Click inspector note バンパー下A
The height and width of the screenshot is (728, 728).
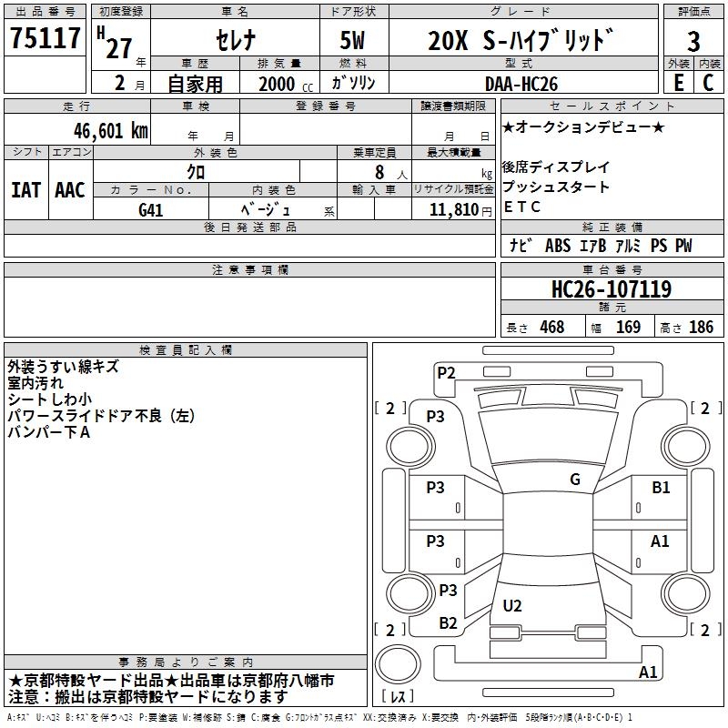(x=49, y=431)
